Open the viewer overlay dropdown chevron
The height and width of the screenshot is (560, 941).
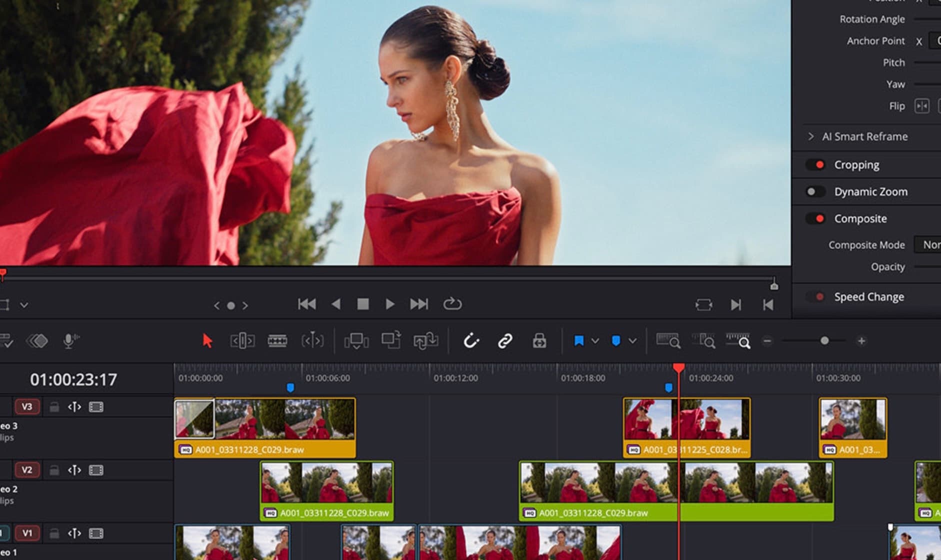[x=24, y=305]
